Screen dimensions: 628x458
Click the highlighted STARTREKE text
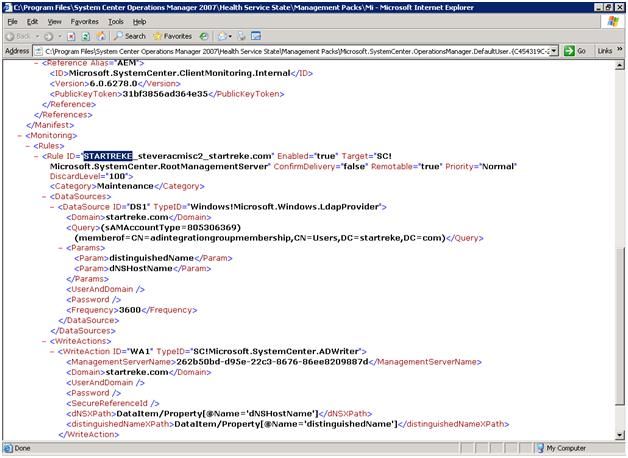pyautogui.click(x=108, y=156)
